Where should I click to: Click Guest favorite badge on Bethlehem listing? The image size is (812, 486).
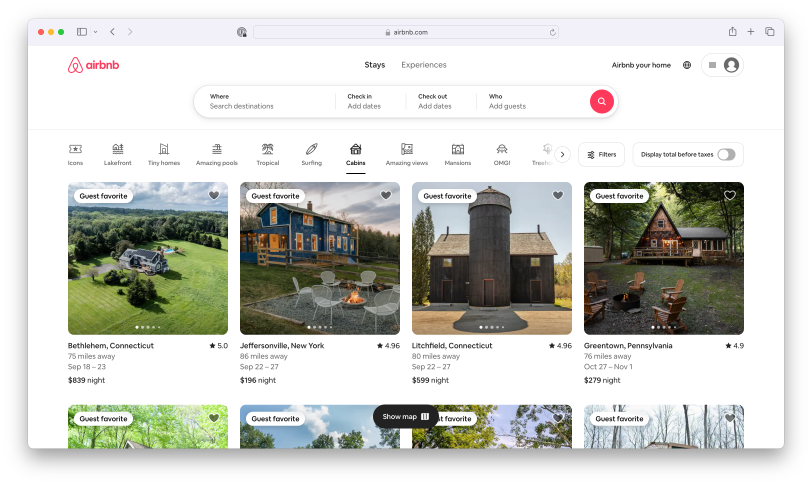coord(103,196)
